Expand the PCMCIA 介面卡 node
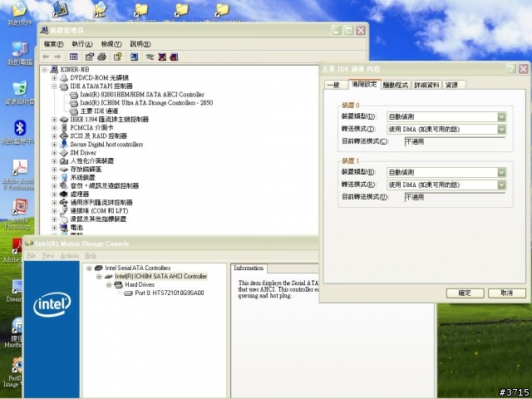 pyautogui.click(x=54, y=128)
